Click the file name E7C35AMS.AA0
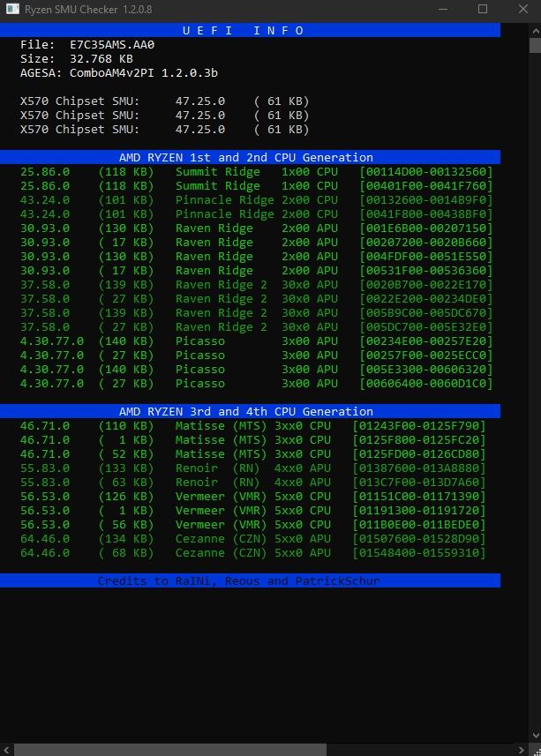 click(112, 45)
